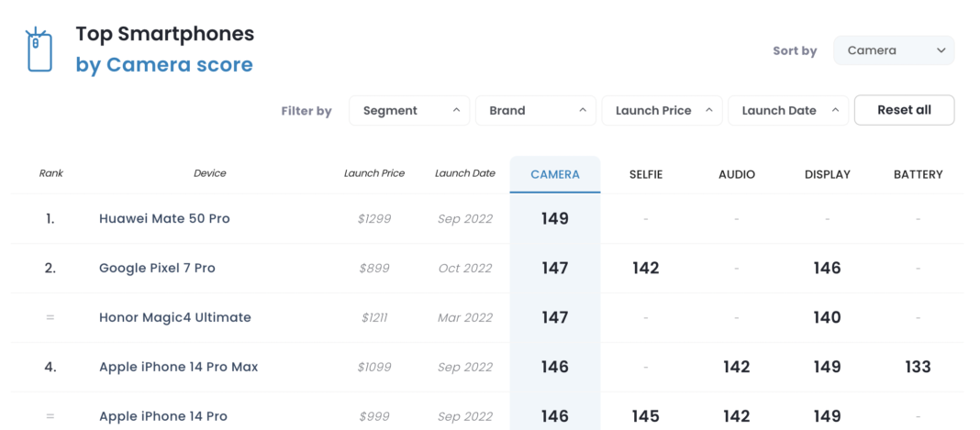The image size is (980, 430).
Task: Click the Google Pixel 7 Pro camera score 147
Action: click(x=555, y=269)
